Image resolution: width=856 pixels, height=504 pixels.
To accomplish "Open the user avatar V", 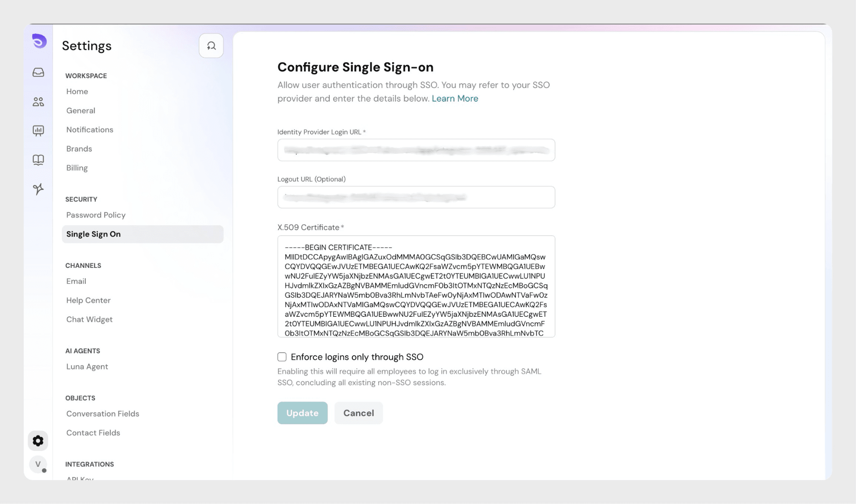I will [38, 464].
